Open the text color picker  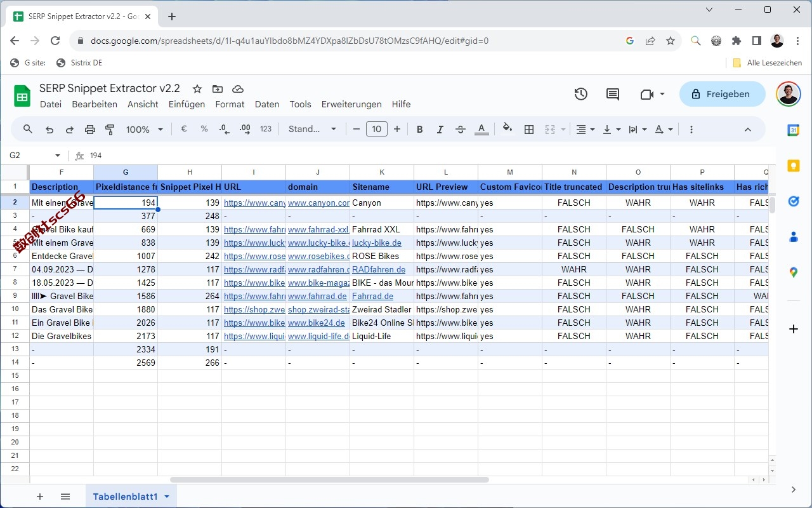point(481,129)
